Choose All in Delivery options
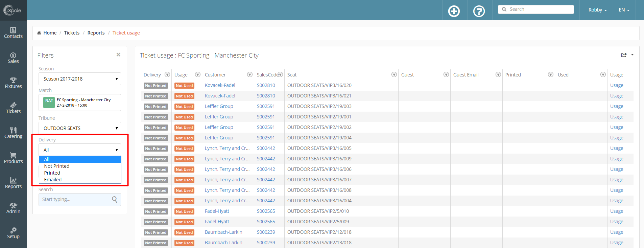Image resolution: width=644 pixels, height=248 pixels. point(80,159)
